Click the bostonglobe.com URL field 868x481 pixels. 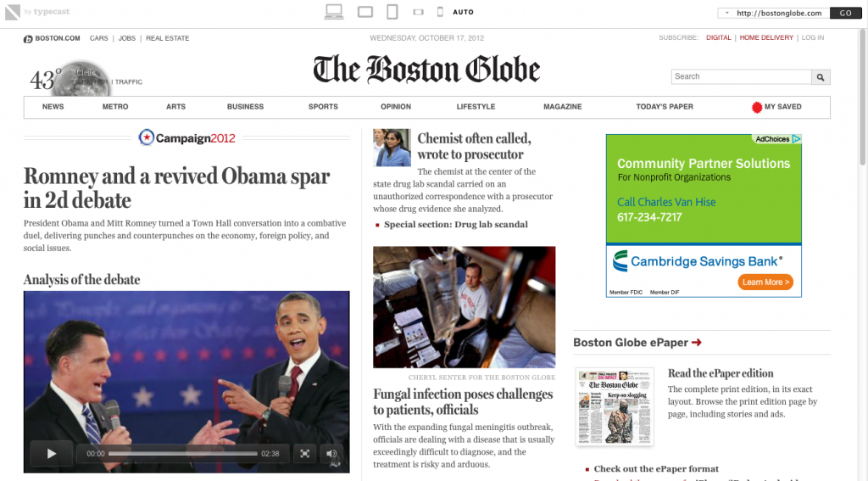click(x=779, y=13)
